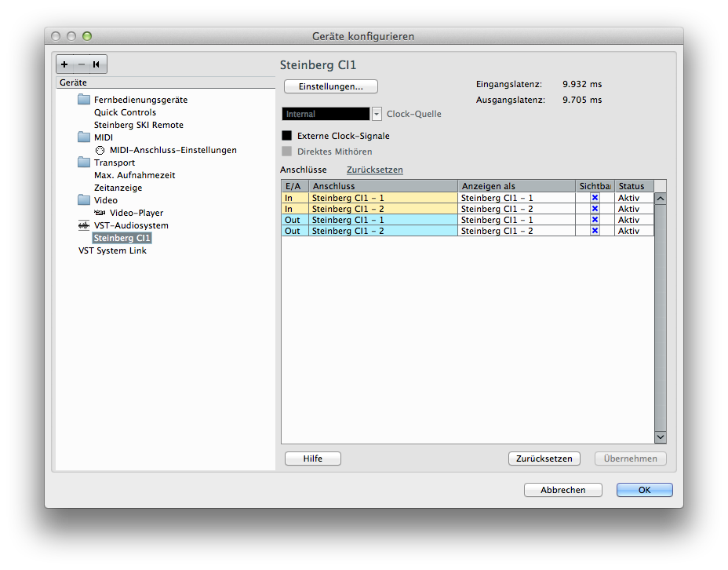Select Steinberg CI1 in device tree
Screen dimensions: 728x570
click(122, 238)
